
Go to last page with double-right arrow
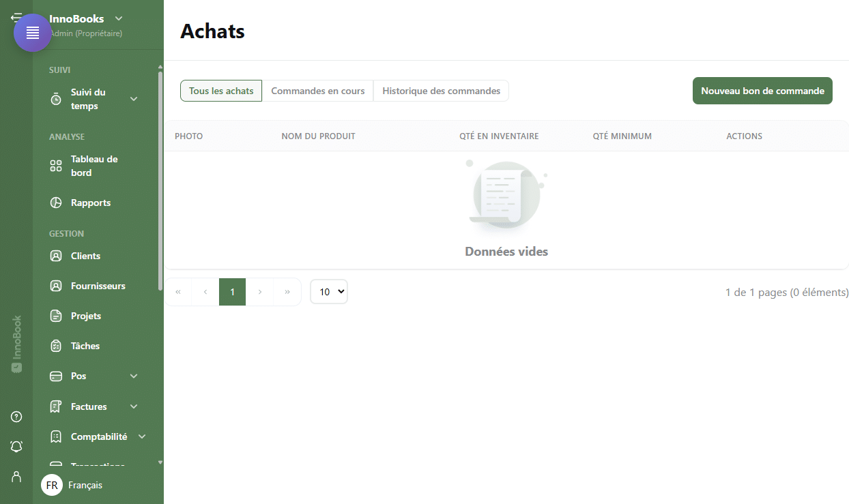[287, 292]
